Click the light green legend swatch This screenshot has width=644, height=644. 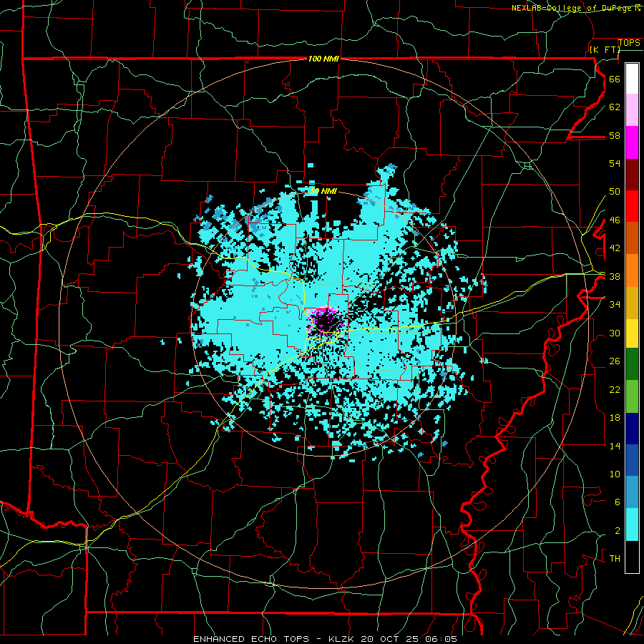click(x=632, y=396)
